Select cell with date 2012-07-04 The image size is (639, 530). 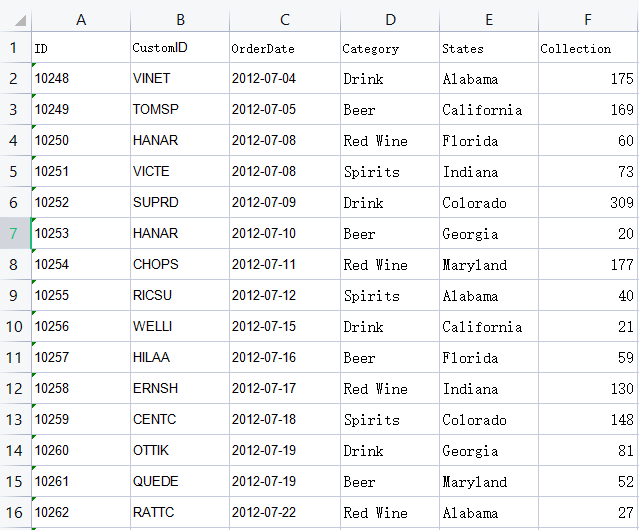point(285,78)
